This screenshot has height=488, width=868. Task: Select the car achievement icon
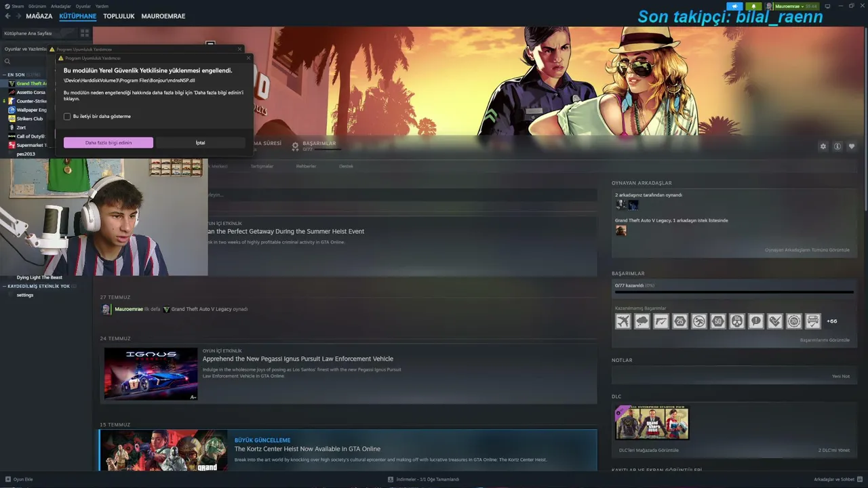pyautogui.click(x=813, y=321)
